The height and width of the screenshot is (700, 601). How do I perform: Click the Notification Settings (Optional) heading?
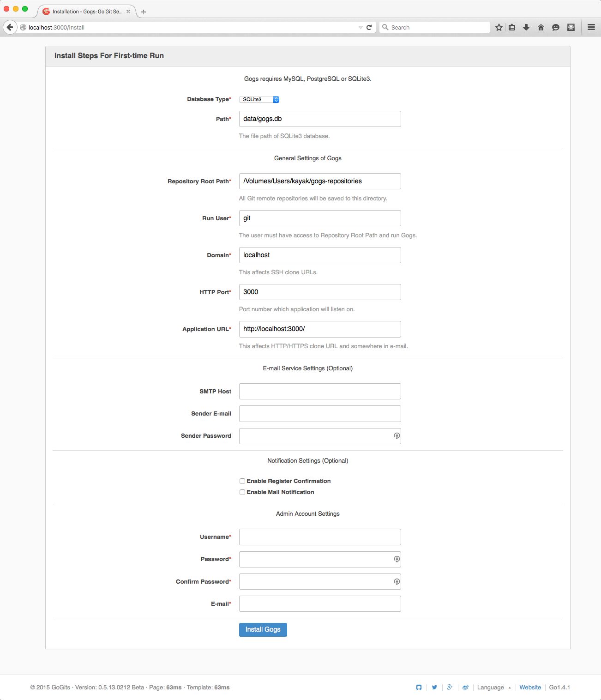tap(308, 460)
